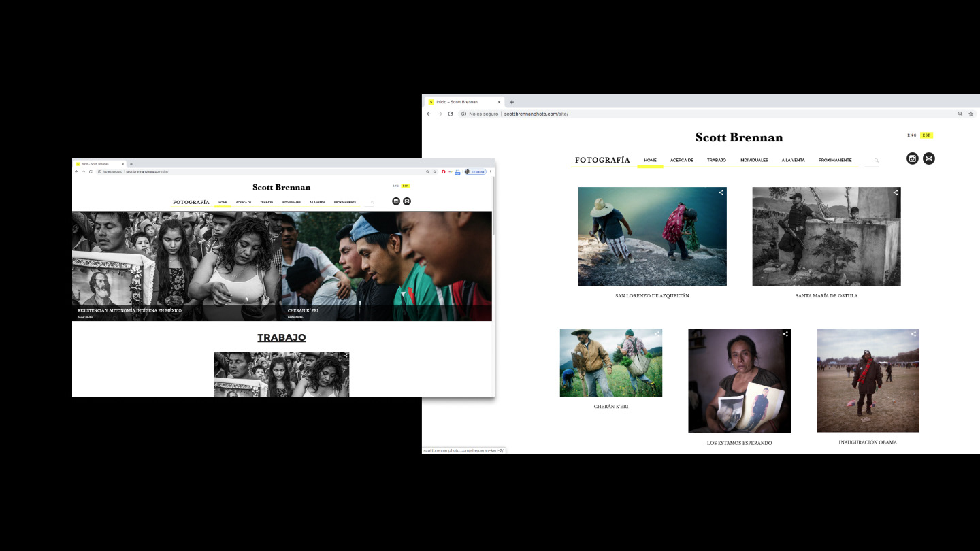
Task: Click address bar URL in left window
Action: click(147, 171)
